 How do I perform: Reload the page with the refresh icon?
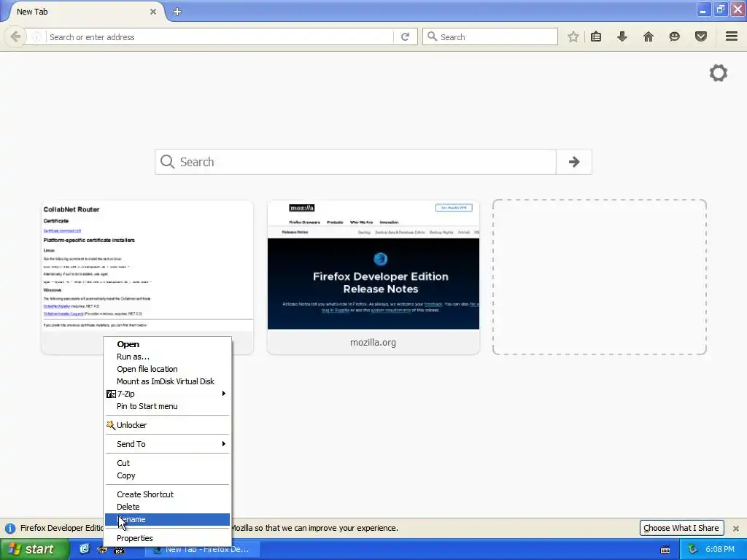[x=405, y=36]
